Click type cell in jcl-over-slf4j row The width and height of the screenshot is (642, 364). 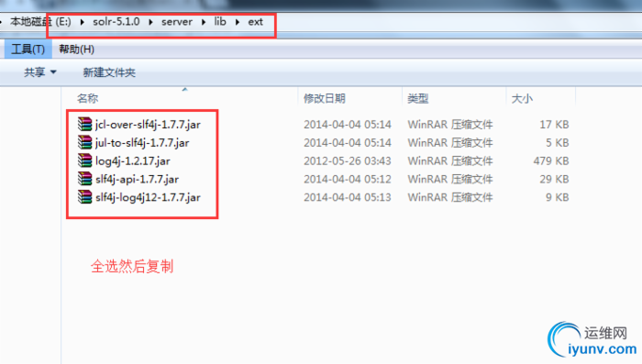pyautogui.click(x=450, y=125)
